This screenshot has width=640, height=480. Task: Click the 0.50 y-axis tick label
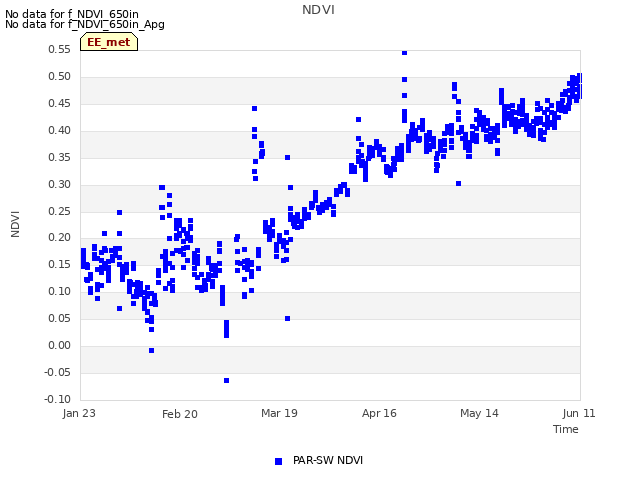pos(60,76)
